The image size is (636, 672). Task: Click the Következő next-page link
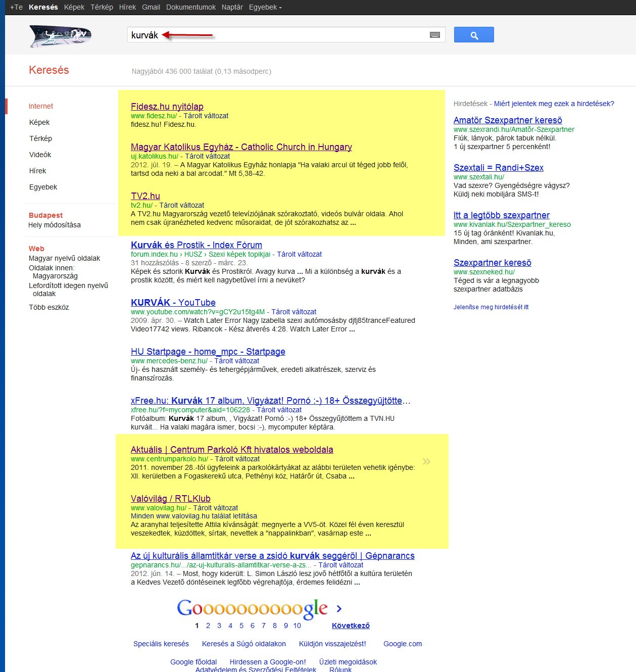[350, 625]
